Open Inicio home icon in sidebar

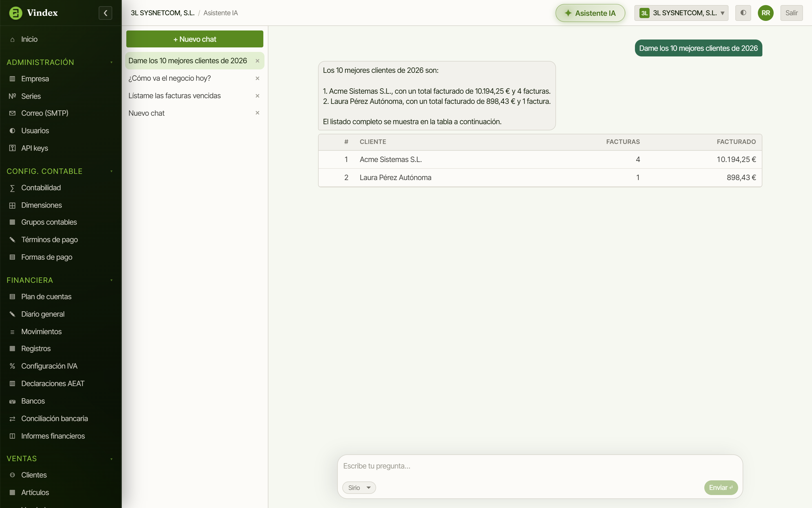pyautogui.click(x=12, y=39)
